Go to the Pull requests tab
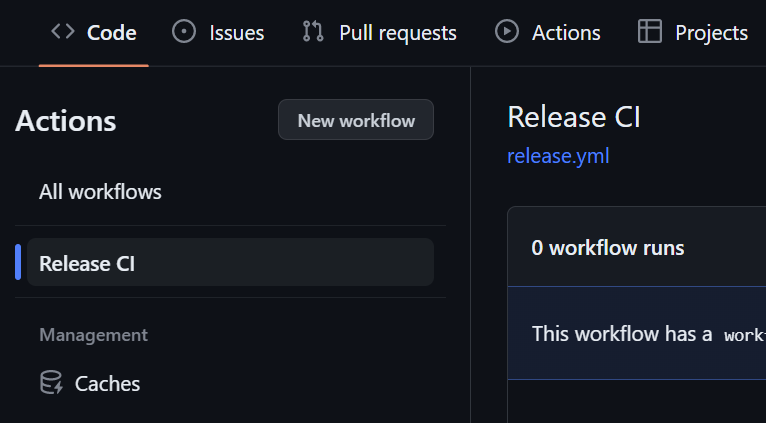The height and width of the screenshot is (423, 766). point(379,33)
